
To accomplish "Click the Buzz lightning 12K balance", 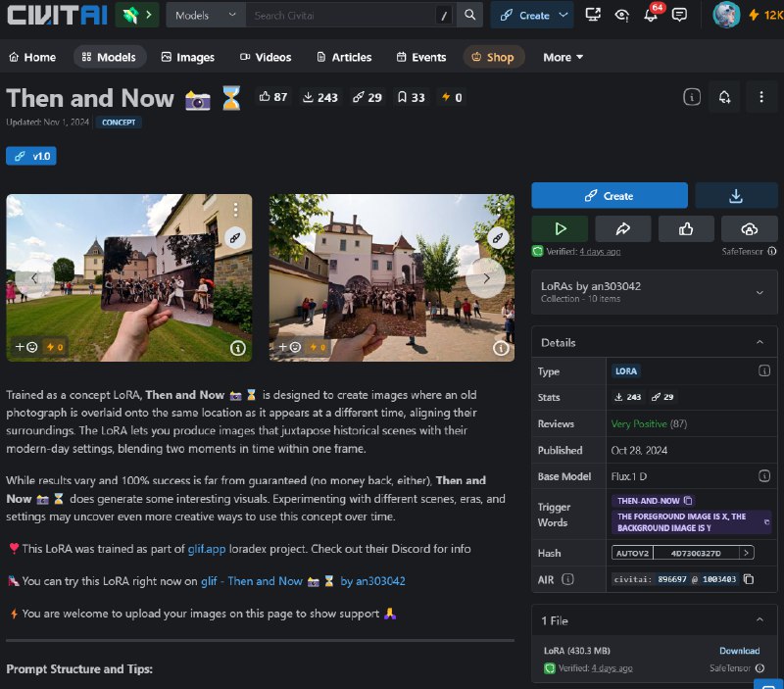I will [765, 15].
